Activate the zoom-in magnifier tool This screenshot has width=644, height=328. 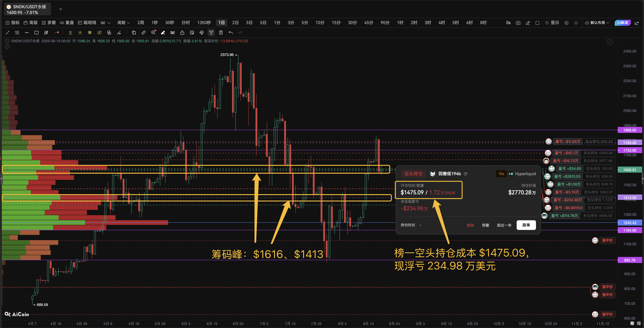[x=153, y=32]
